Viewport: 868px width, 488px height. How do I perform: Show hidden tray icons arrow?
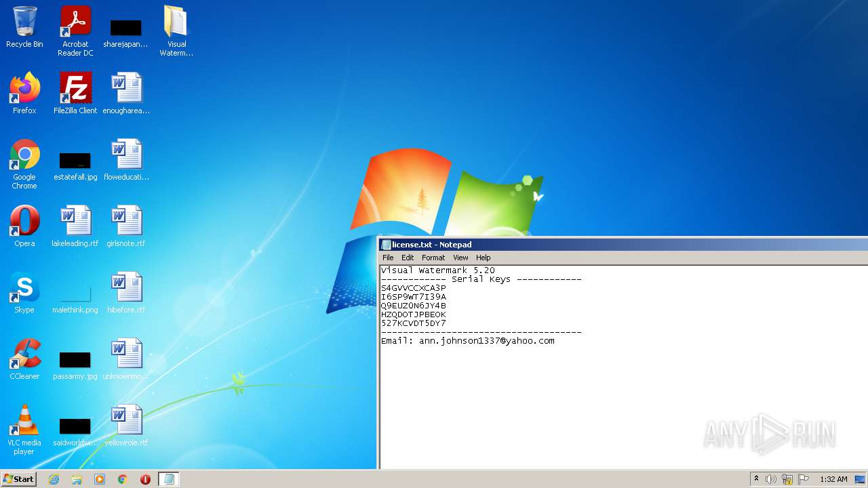756,479
